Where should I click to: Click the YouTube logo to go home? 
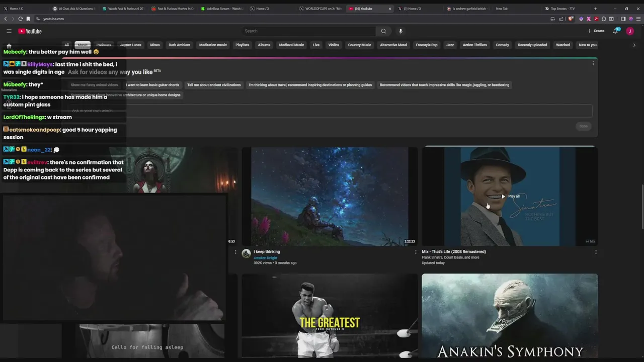click(30, 31)
